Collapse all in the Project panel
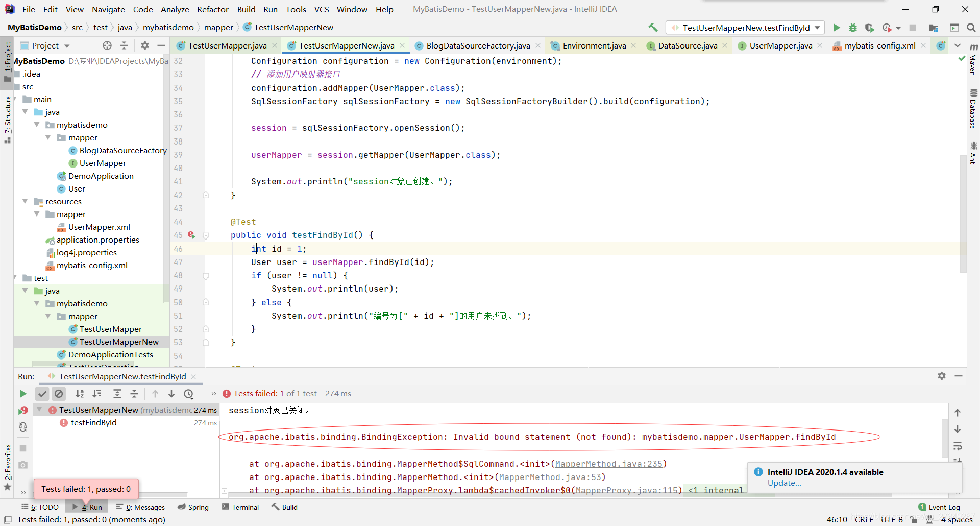This screenshot has height=526, width=980. pos(124,45)
